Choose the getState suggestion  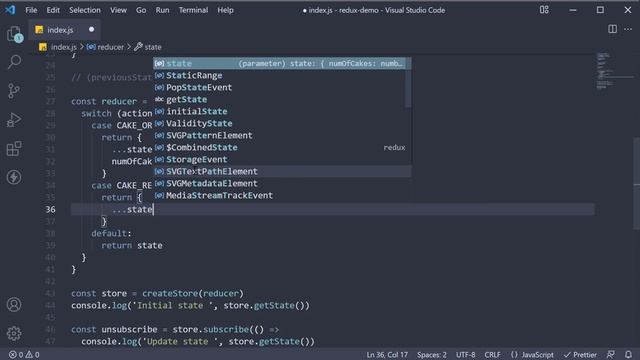click(282, 99)
